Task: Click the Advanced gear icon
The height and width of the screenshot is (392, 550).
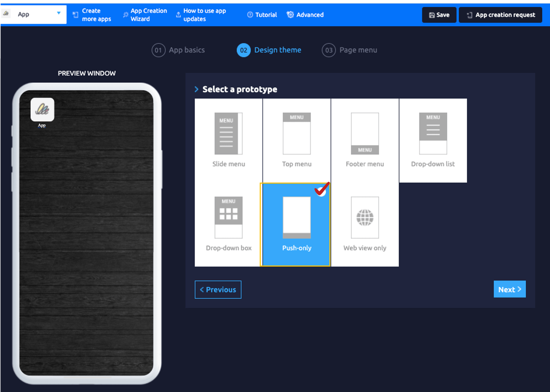Action: pyautogui.click(x=290, y=15)
